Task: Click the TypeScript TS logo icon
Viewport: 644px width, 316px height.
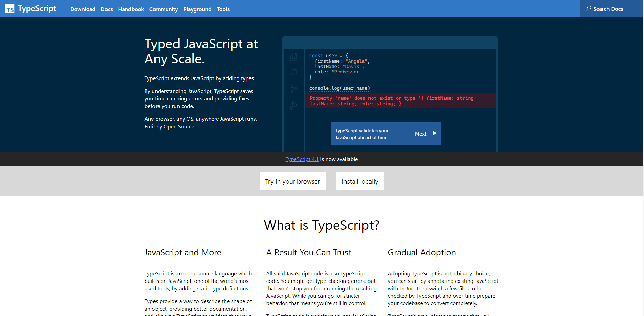Action: pos(10,8)
